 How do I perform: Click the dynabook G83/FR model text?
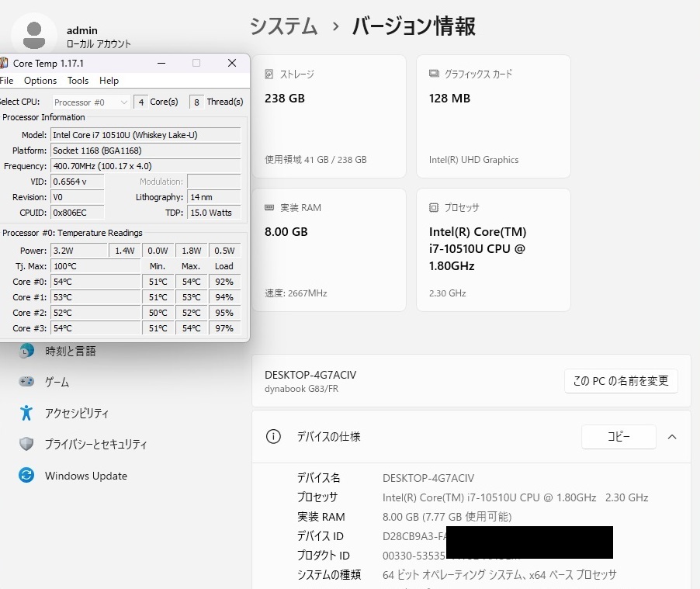tap(301, 389)
